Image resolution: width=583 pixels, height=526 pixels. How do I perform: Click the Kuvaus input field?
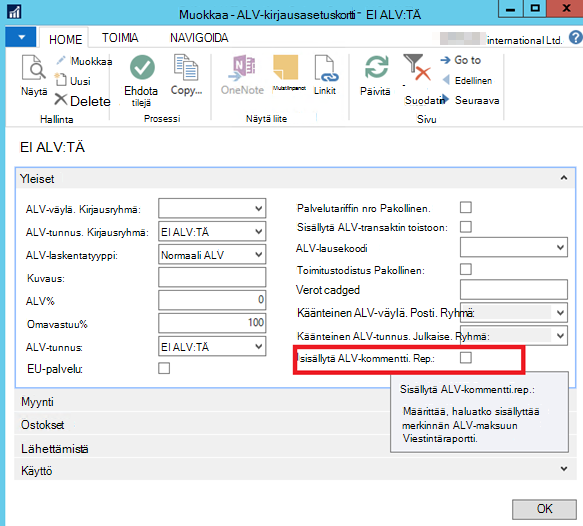[212, 277]
